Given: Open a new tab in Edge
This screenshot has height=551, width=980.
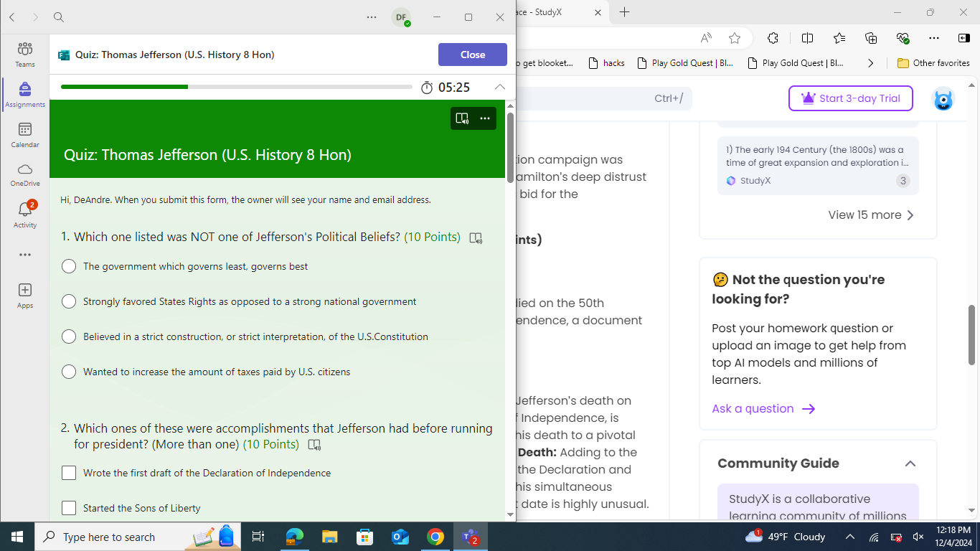Looking at the screenshot, I should (x=624, y=12).
